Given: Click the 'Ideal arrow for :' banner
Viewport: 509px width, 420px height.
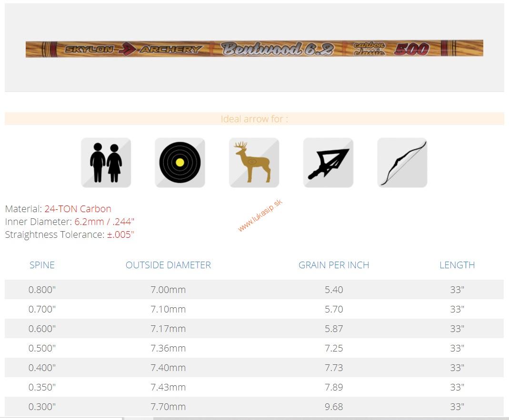Looking at the screenshot, I should tap(254, 119).
